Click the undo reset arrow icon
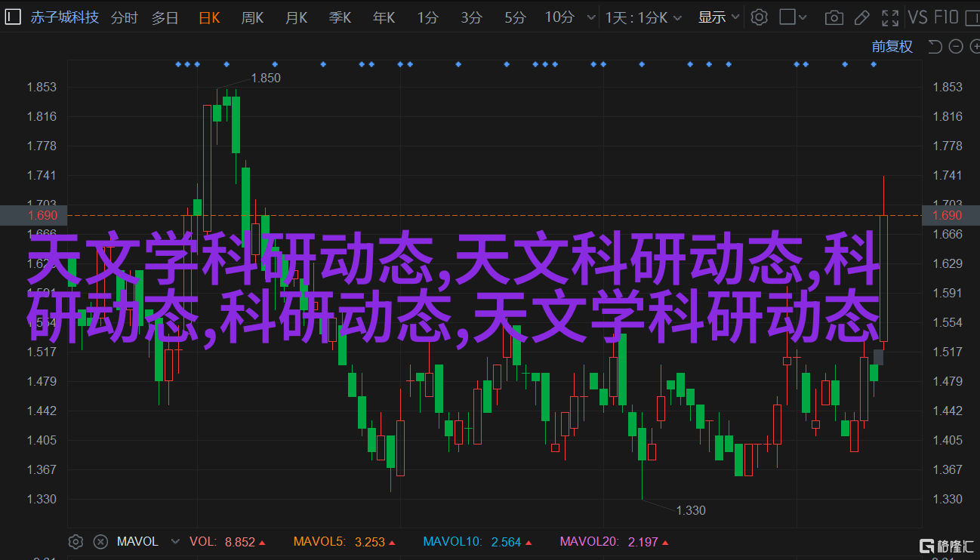Viewport: 980px width, 560px height. pos(935,47)
